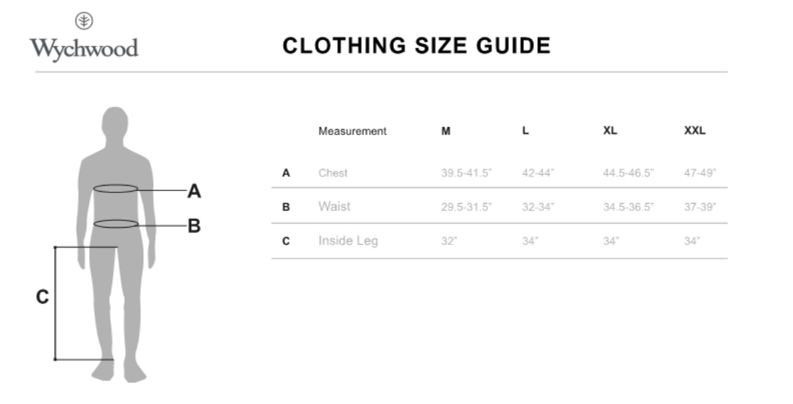The image size is (793, 404).
Task: Click the A marker label beside figure
Action: coord(194,190)
